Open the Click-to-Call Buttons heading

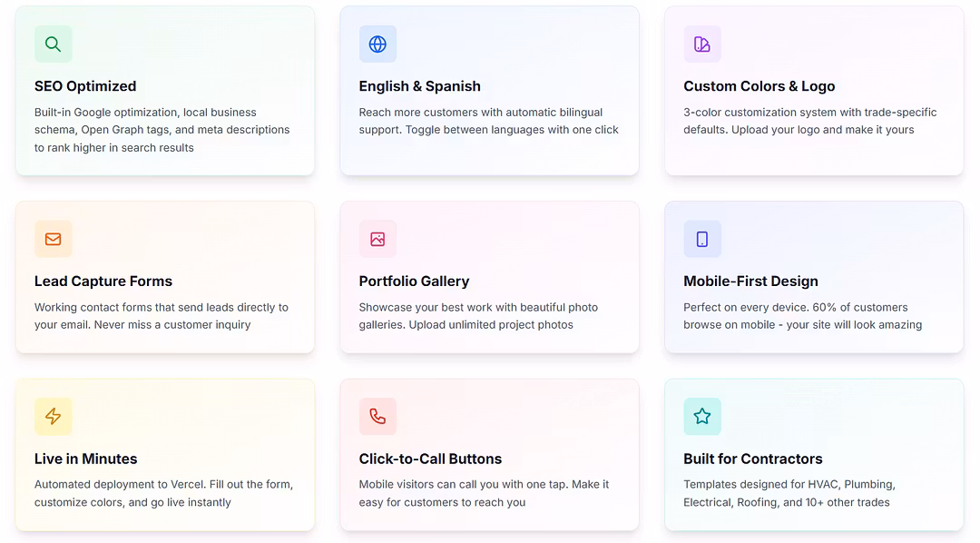[430, 459]
